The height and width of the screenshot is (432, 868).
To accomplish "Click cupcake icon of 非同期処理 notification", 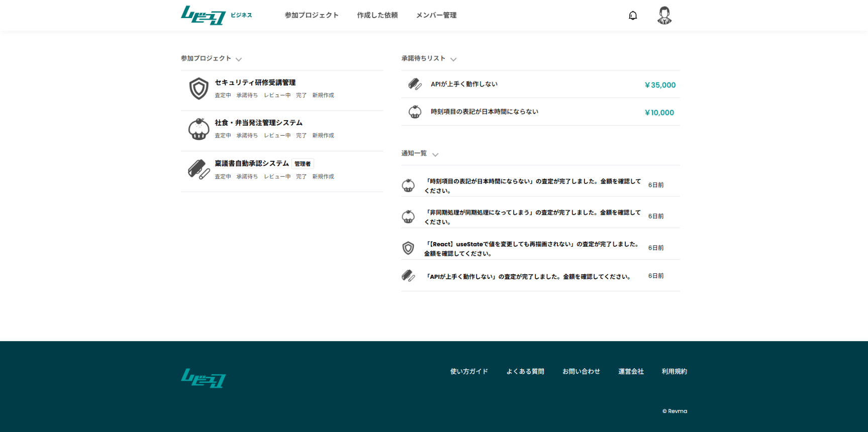I will (x=408, y=217).
